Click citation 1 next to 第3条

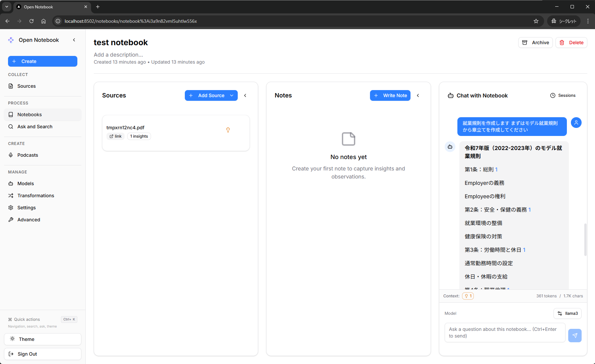(x=524, y=250)
